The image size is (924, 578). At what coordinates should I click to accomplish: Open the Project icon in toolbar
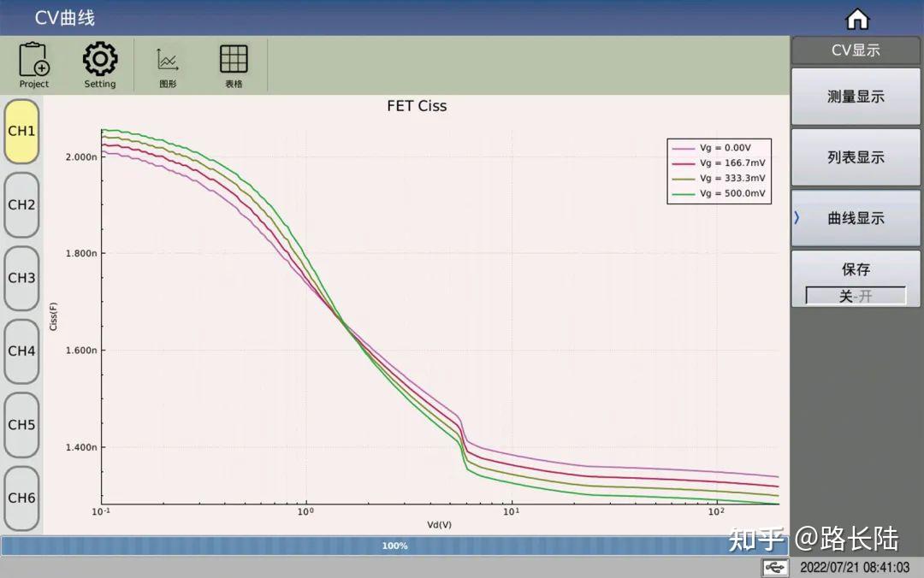pos(34,65)
